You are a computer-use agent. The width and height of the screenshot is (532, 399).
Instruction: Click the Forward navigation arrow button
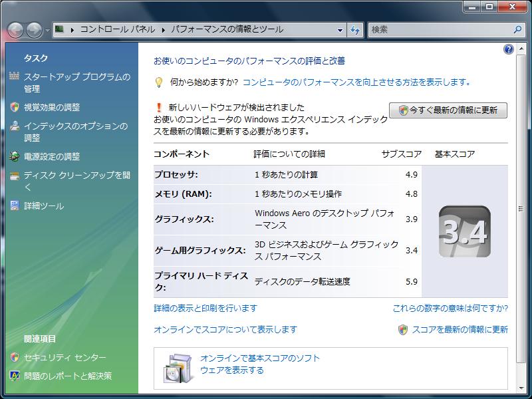coord(35,30)
